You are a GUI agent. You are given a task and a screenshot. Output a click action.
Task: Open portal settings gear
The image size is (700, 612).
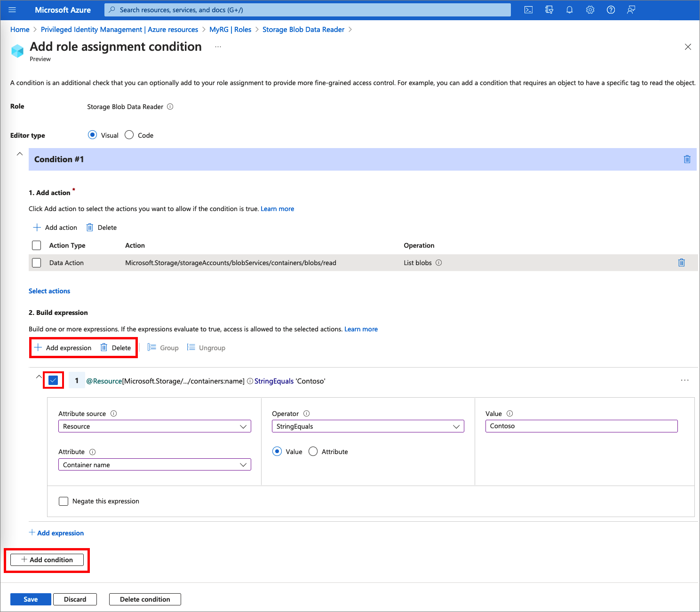590,10
